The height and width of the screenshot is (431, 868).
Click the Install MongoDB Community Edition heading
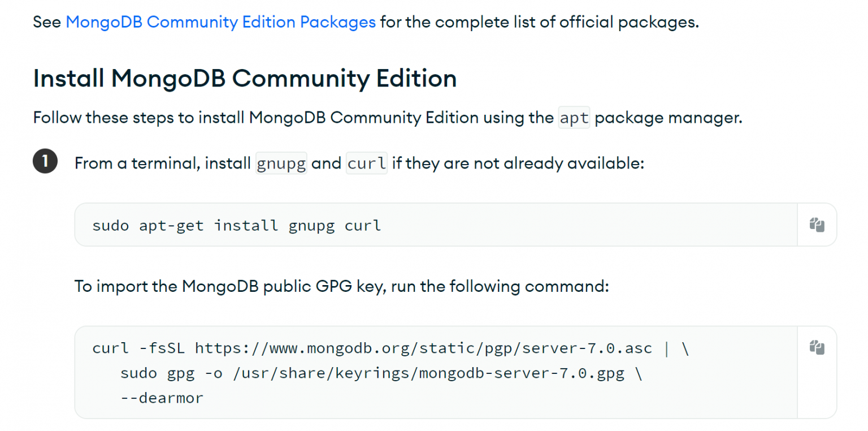point(245,78)
